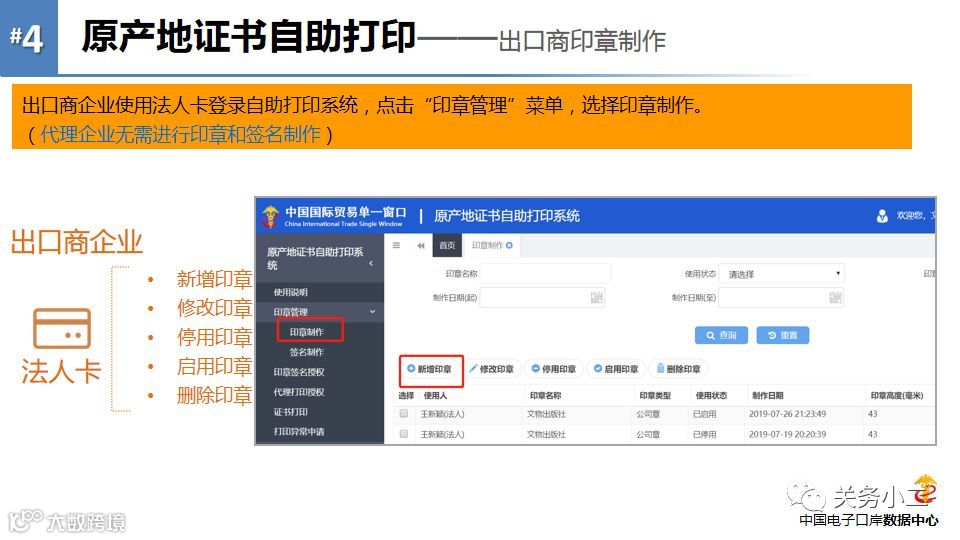This screenshot has width=960, height=540.
Task: Select 印章制作 in the sidebar
Action: tap(307, 332)
